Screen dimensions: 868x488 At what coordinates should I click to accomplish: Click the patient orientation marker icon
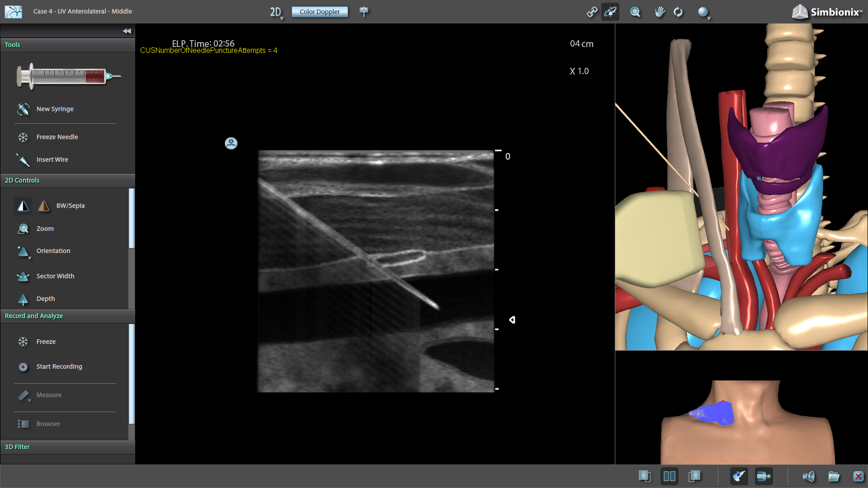coord(231,143)
